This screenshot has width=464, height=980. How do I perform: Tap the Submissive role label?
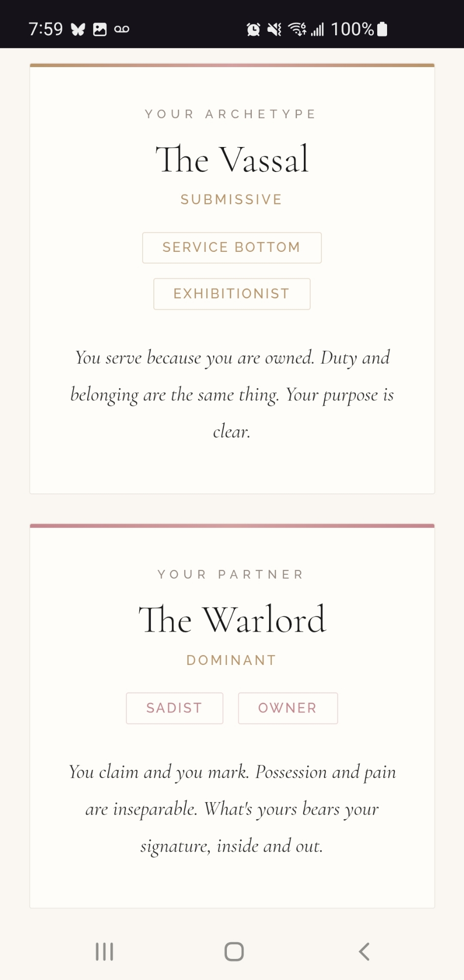[232, 199]
